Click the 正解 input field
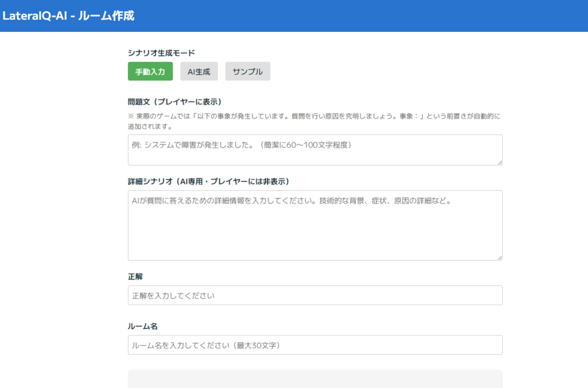588x388 pixels. point(315,295)
